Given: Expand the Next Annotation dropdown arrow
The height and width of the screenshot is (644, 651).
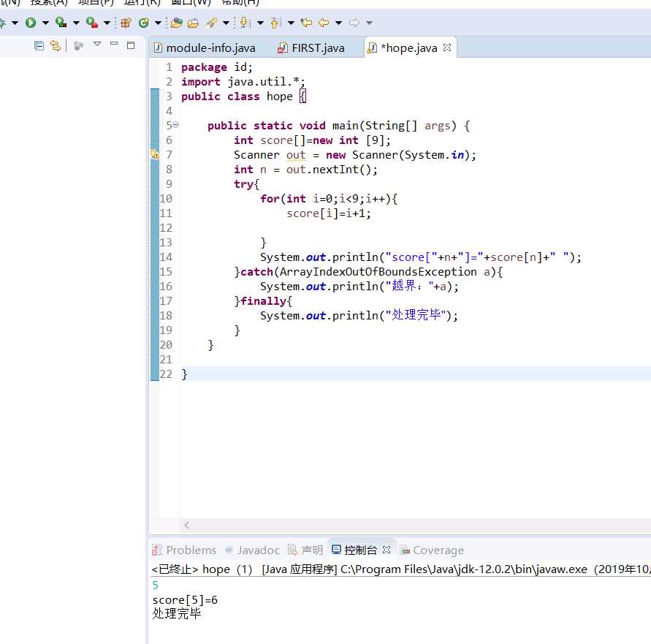Looking at the screenshot, I should pos(260,23).
